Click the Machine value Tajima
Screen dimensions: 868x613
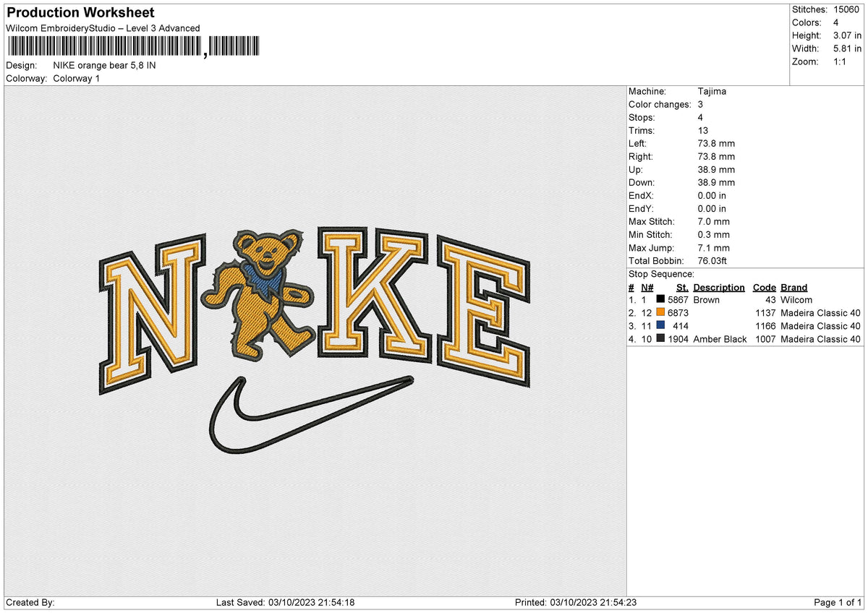pyautogui.click(x=712, y=92)
